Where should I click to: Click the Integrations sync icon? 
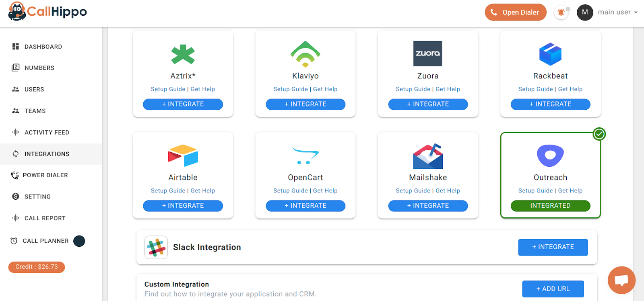(16, 154)
